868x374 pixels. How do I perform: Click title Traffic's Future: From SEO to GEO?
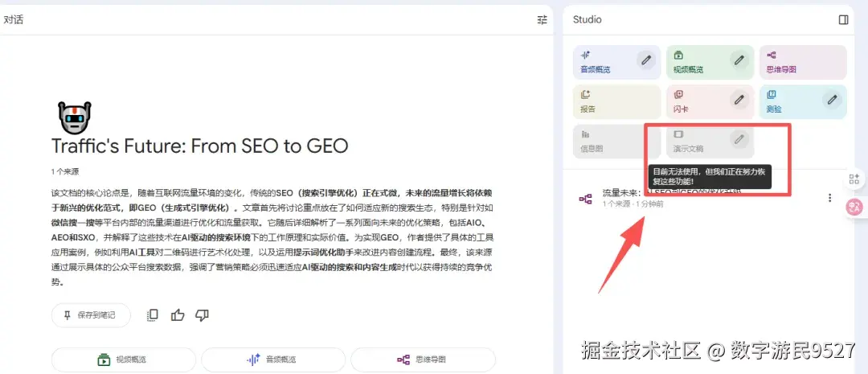(x=200, y=146)
